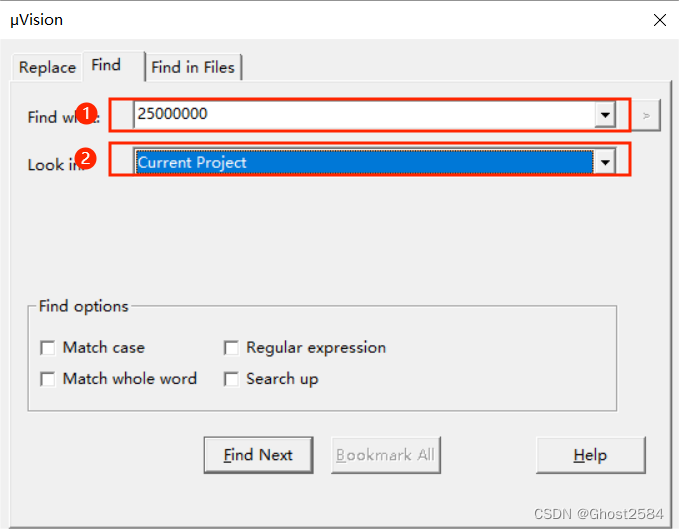Close the µVision find dialog
Viewport: 679px width, 529px height.
659,20
